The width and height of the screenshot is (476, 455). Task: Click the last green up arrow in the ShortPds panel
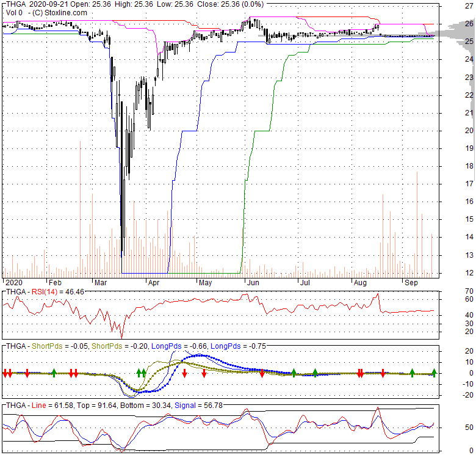point(434,373)
